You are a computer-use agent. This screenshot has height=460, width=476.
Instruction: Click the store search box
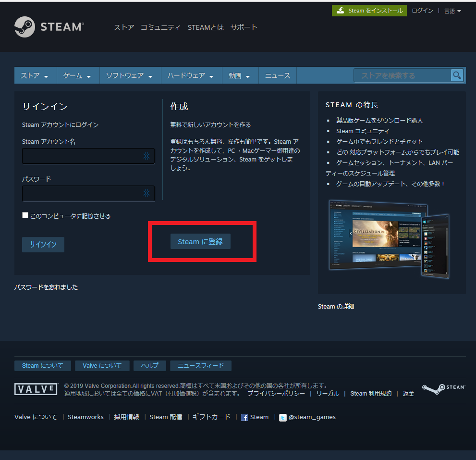coord(402,75)
